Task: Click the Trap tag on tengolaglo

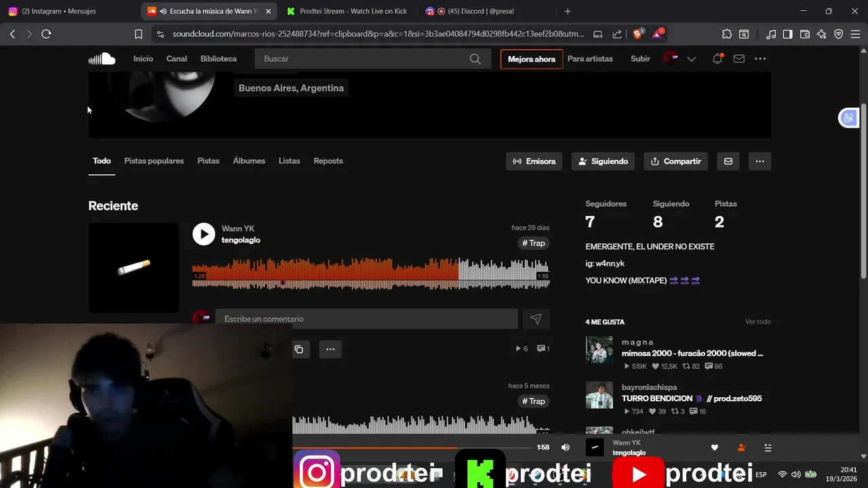Action: 534,243
